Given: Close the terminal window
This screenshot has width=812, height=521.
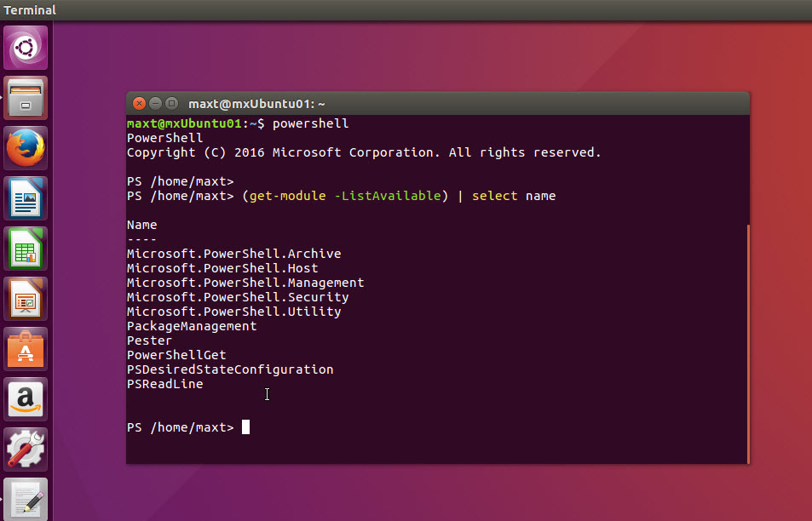Looking at the screenshot, I should pos(139,104).
